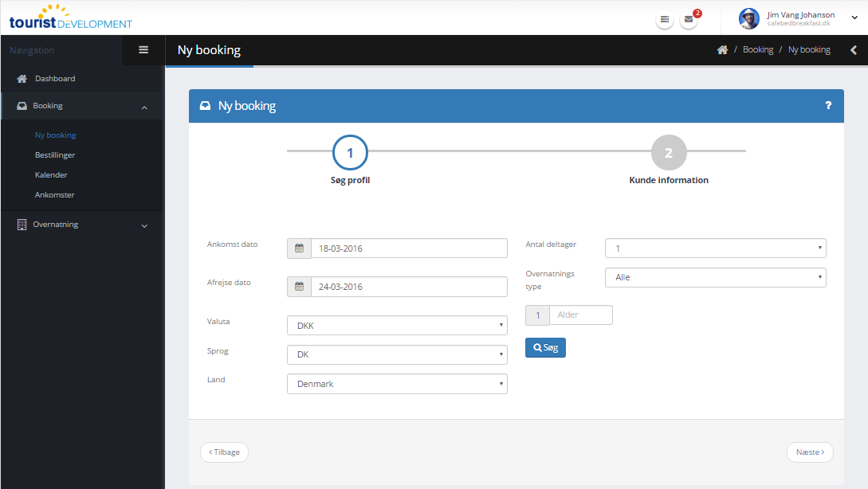Image resolution: width=868 pixels, height=489 pixels.
Task: Open the list icon in top bar
Action: click(664, 20)
